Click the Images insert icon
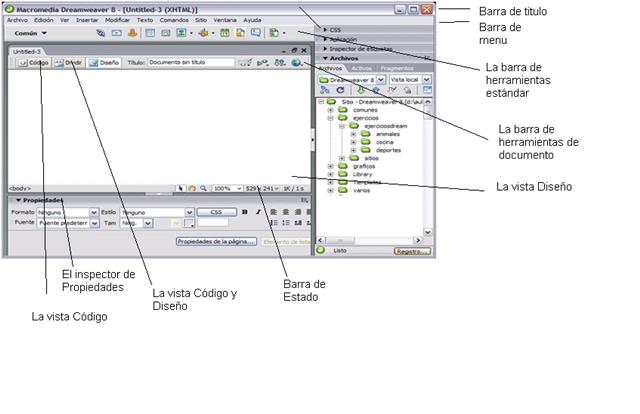This screenshot has height=414, width=640. [x=181, y=33]
